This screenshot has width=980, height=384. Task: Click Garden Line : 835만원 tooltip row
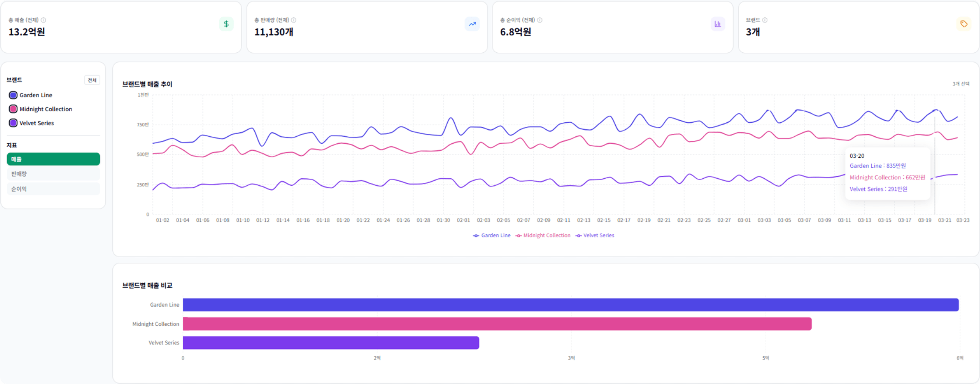(877, 166)
